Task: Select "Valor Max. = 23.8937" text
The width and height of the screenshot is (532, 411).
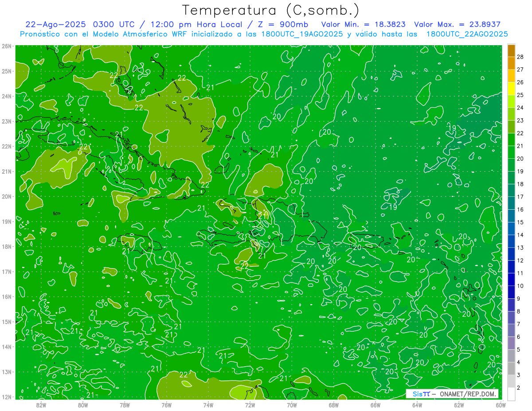Action: [457, 24]
